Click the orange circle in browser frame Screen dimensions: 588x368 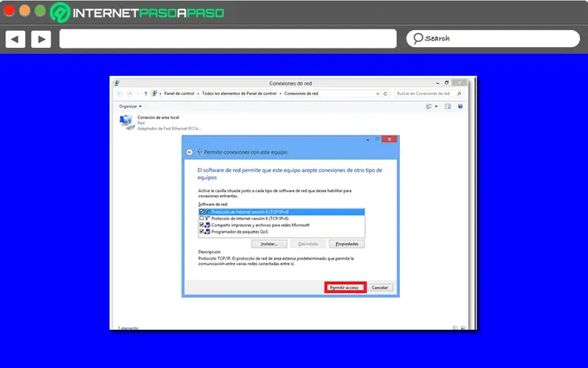pyautogui.click(x=24, y=10)
